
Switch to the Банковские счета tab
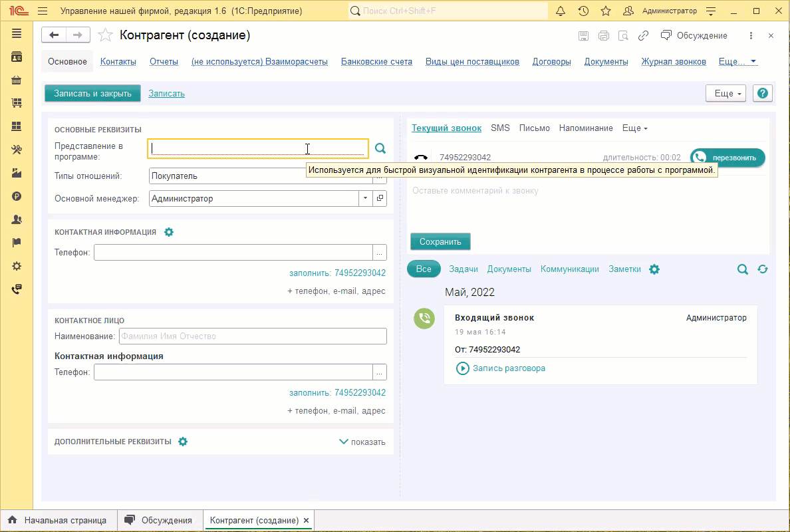376,62
